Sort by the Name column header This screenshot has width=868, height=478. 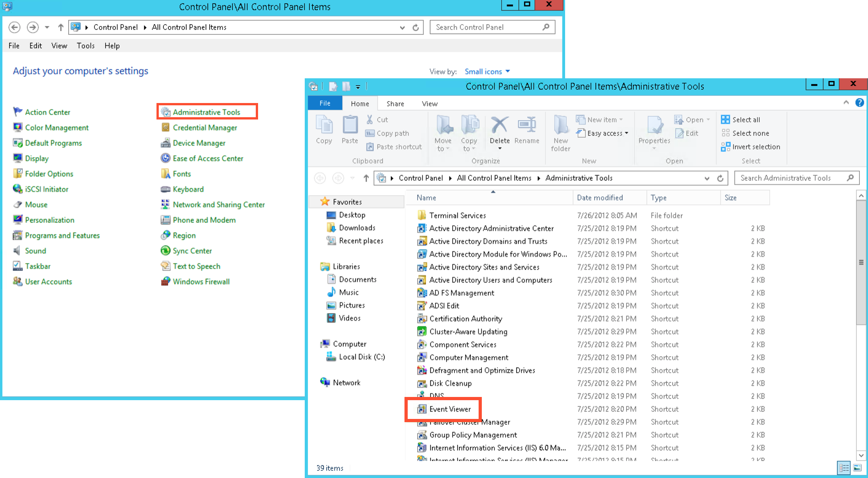tap(490, 198)
